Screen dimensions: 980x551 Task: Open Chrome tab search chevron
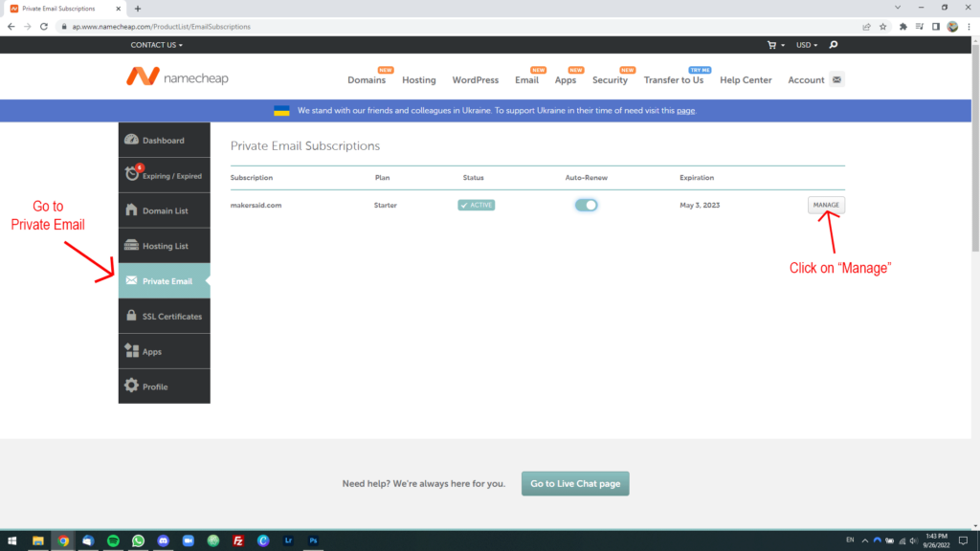pyautogui.click(x=898, y=8)
